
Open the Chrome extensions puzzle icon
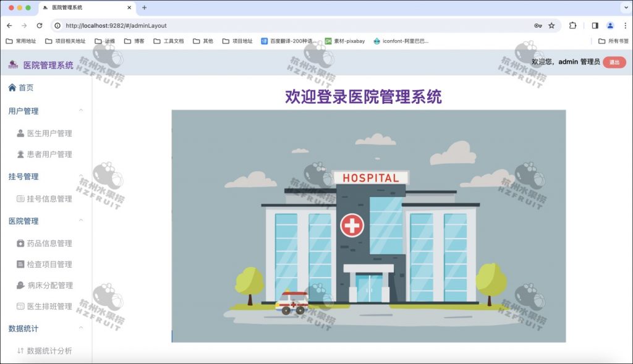click(572, 26)
